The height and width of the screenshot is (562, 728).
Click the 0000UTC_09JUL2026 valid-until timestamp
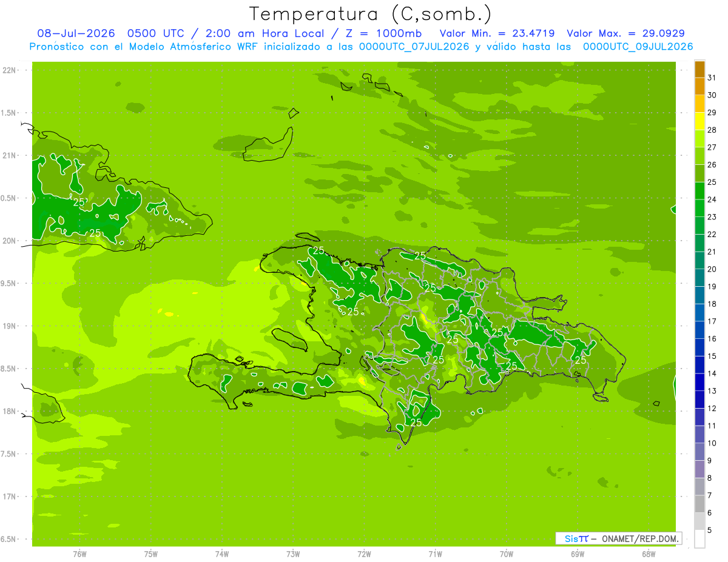(x=638, y=47)
